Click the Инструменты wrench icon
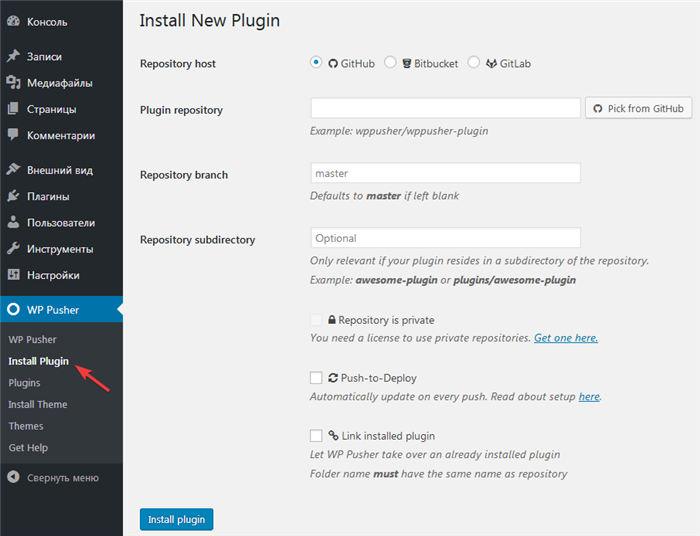The height and width of the screenshot is (536, 700). pos(13,248)
